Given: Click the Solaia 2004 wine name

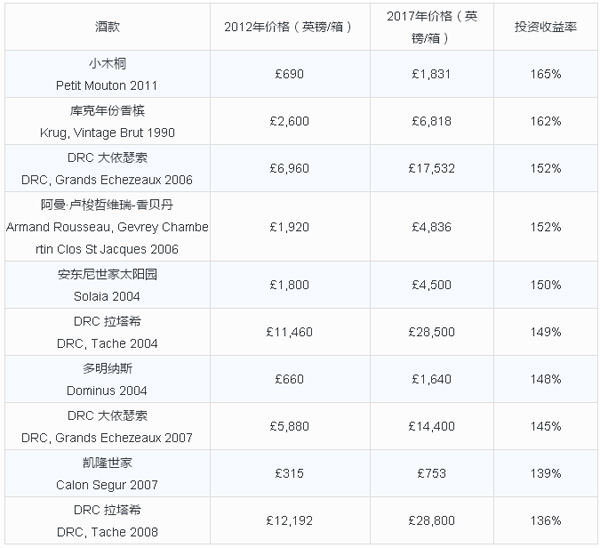Looking at the screenshot, I should pos(106,285).
